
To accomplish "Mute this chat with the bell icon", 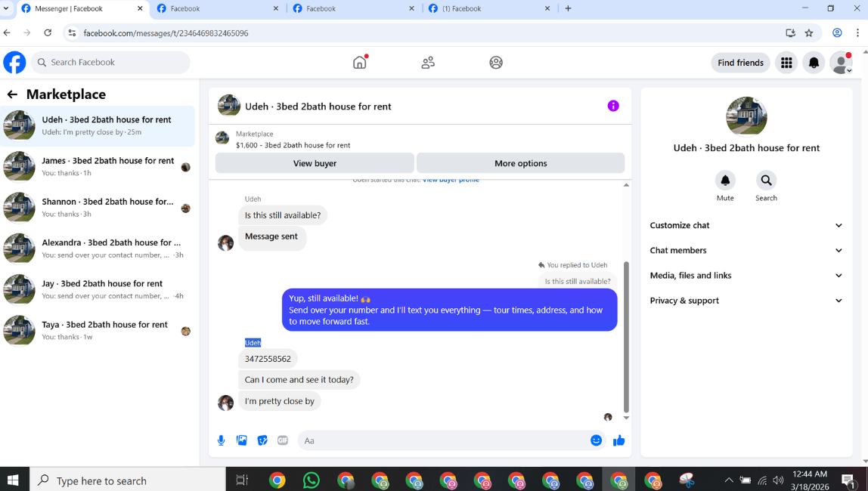I will click(725, 181).
